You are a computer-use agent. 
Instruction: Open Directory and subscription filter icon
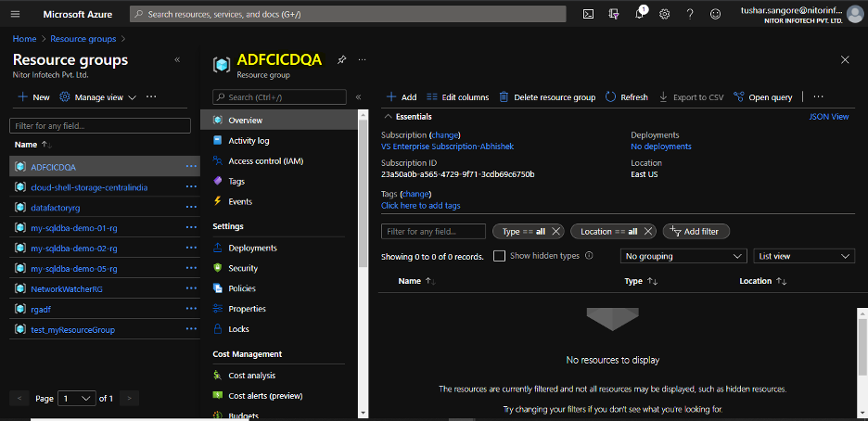(x=613, y=15)
